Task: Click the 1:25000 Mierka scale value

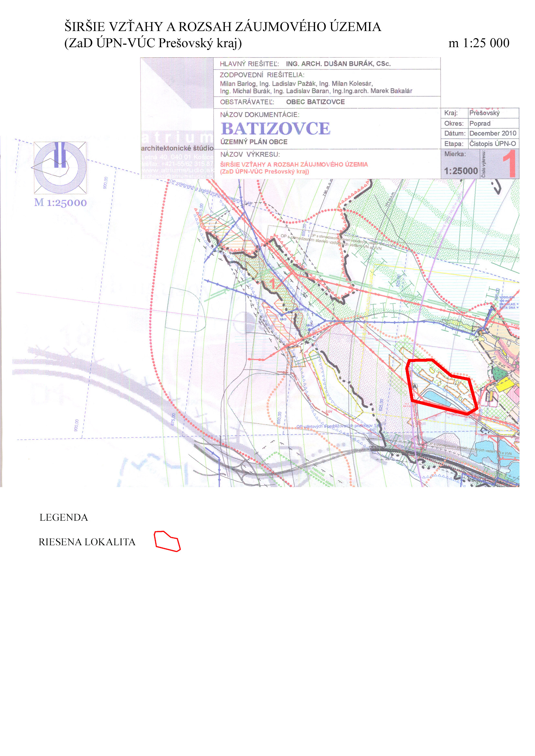Action: point(461,171)
